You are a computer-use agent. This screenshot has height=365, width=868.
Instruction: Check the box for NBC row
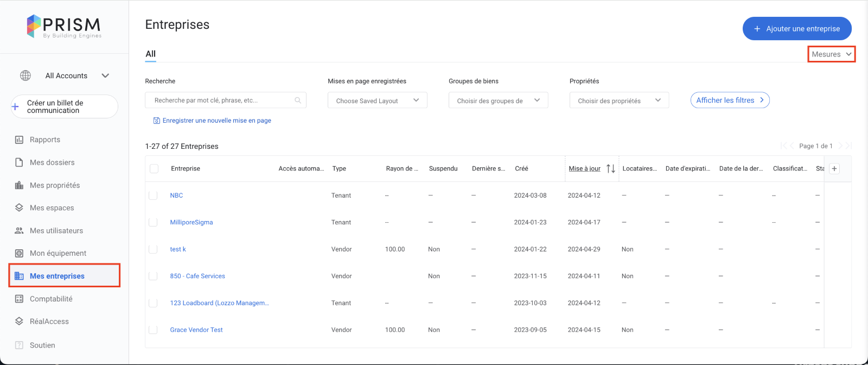click(153, 196)
